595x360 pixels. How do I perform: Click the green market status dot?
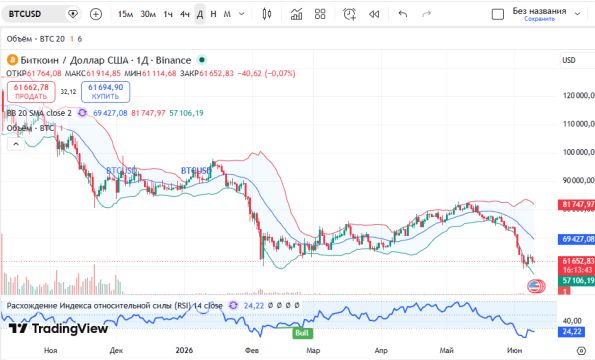tap(202, 60)
